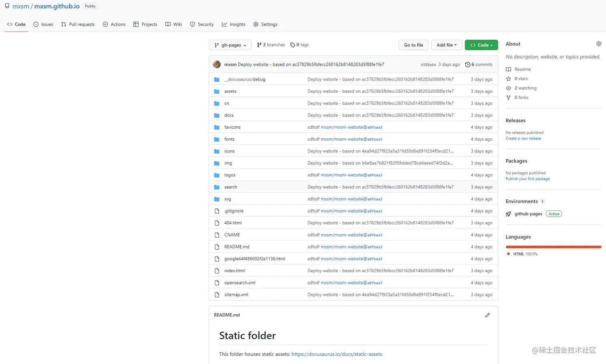This screenshot has width=606, height=364.
Task: Open the mxsm.github.io repository link
Action: (x=57, y=6)
